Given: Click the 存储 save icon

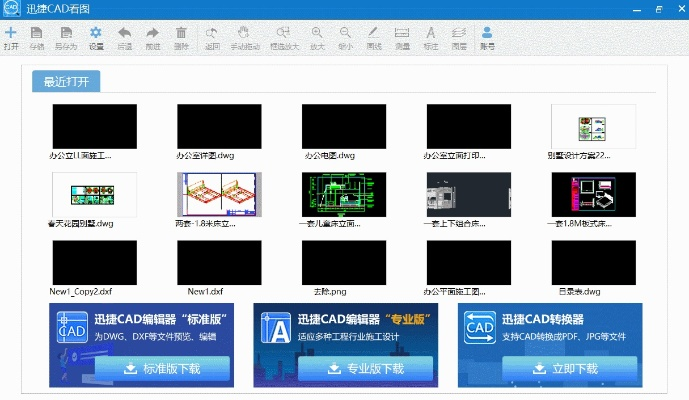Looking at the screenshot, I should 36,33.
